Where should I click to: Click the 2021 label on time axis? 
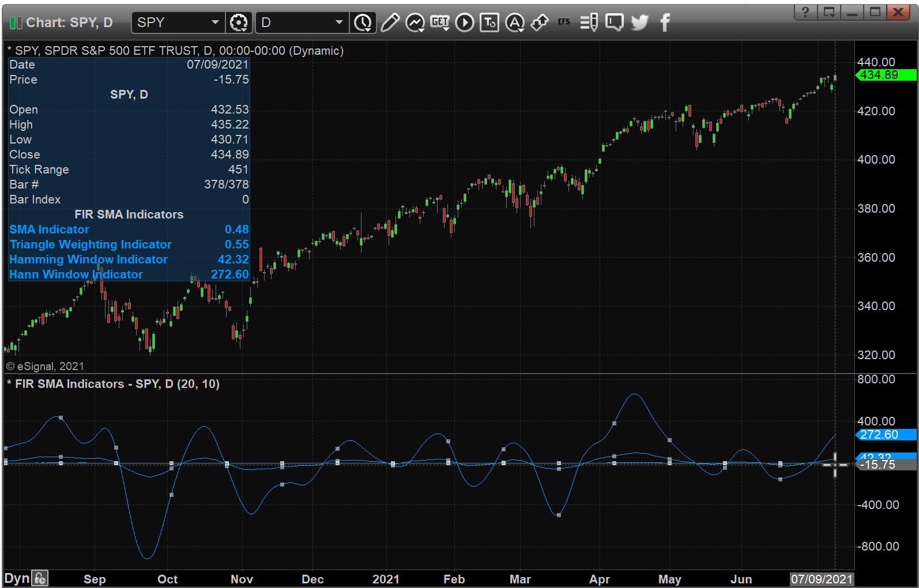(x=386, y=579)
